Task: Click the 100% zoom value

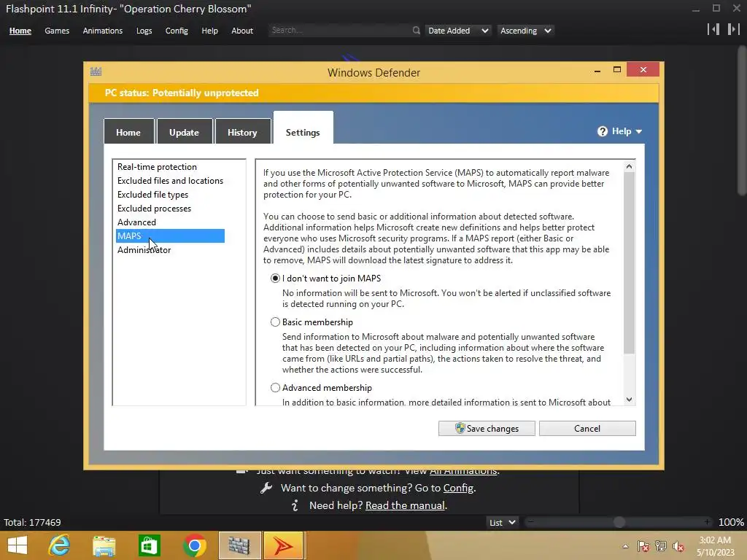Action: tap(731, 522)
